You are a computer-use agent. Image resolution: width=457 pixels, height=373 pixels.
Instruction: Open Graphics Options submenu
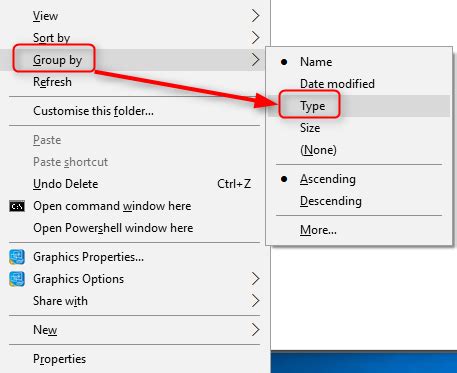(134, 279)
